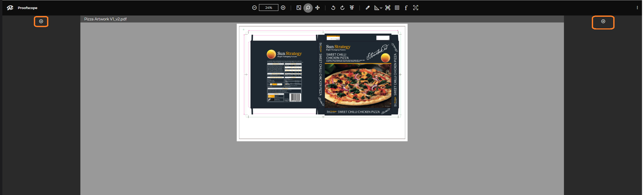
Task: Click the pizza artwork page preview
Action: 322,82
